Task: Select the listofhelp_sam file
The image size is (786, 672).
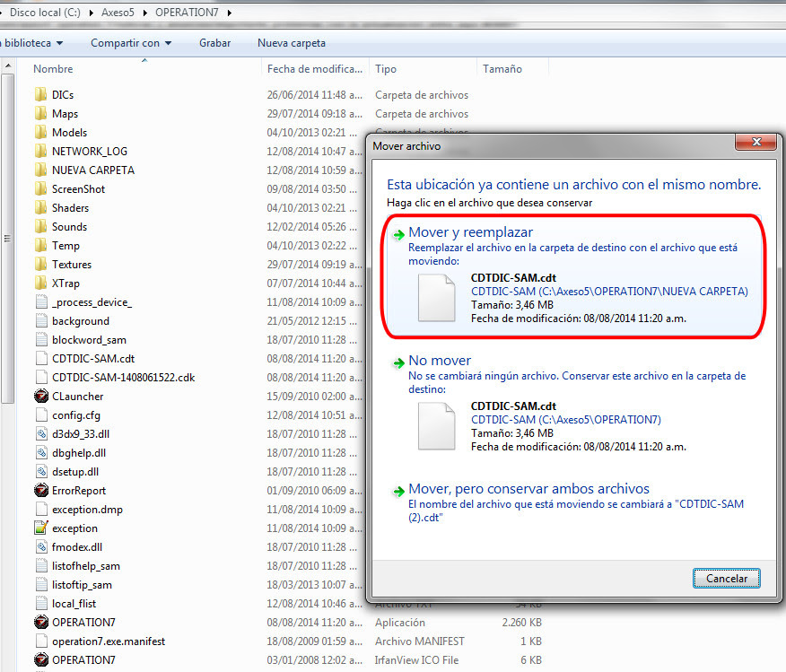Action: click(x=86, y=566)
